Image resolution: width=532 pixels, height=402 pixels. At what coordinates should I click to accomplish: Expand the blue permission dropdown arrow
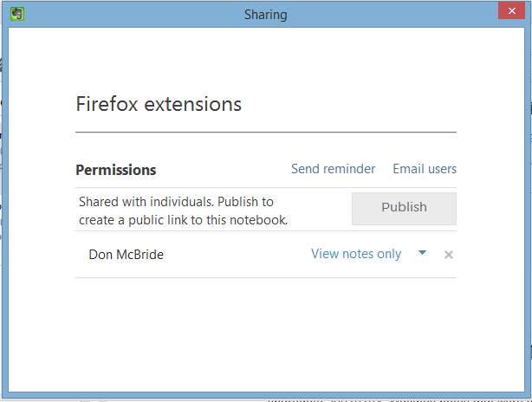(x=422, y=253)
